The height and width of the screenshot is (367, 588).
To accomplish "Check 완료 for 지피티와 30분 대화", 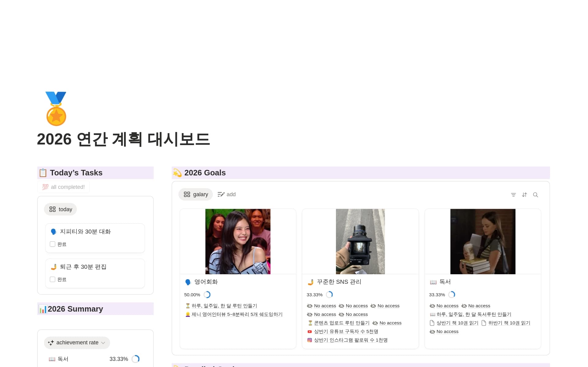I will point(52,244).
